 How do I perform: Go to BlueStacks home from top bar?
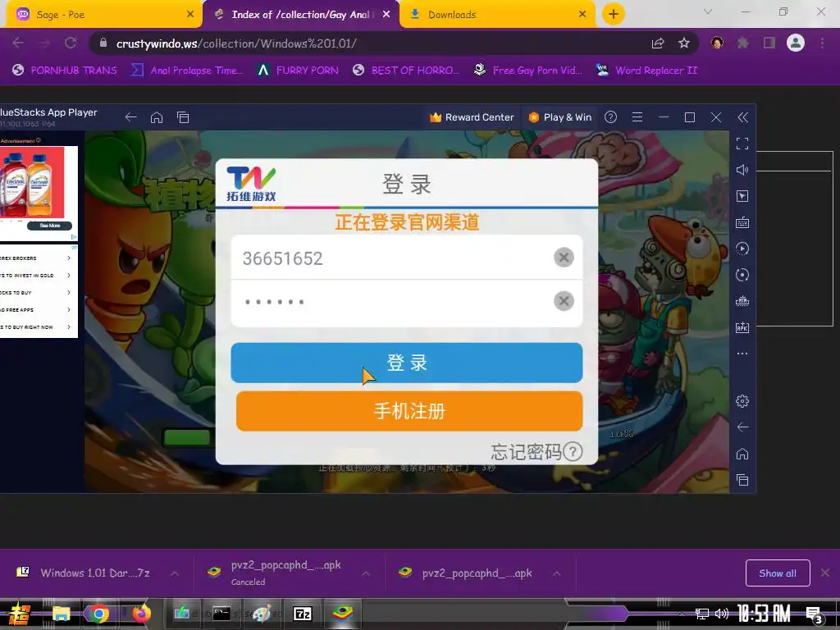point(157,117)
